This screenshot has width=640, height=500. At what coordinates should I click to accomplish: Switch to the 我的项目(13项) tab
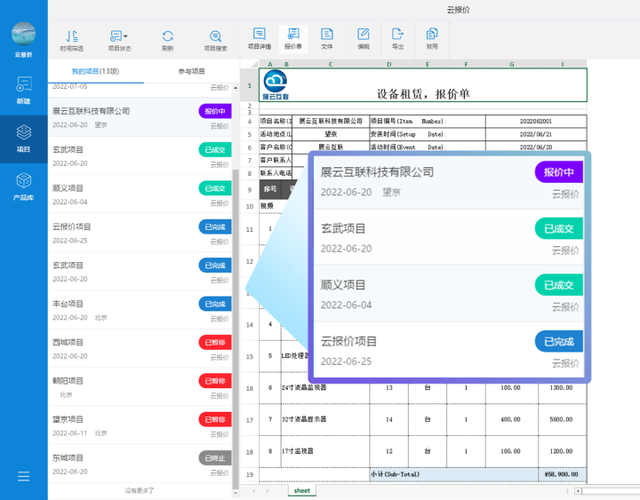click(96, 71)
